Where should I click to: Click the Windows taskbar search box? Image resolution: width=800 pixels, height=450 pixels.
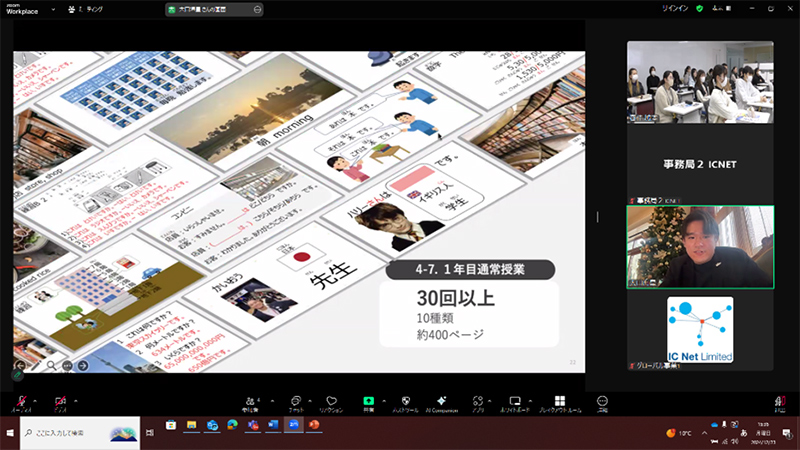pos(80,433)
